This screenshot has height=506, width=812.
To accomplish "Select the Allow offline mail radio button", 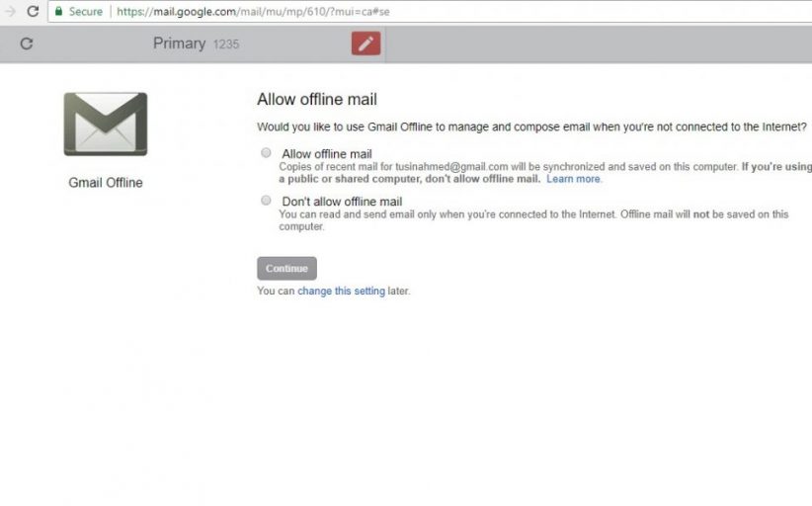I will click(266, 153).
